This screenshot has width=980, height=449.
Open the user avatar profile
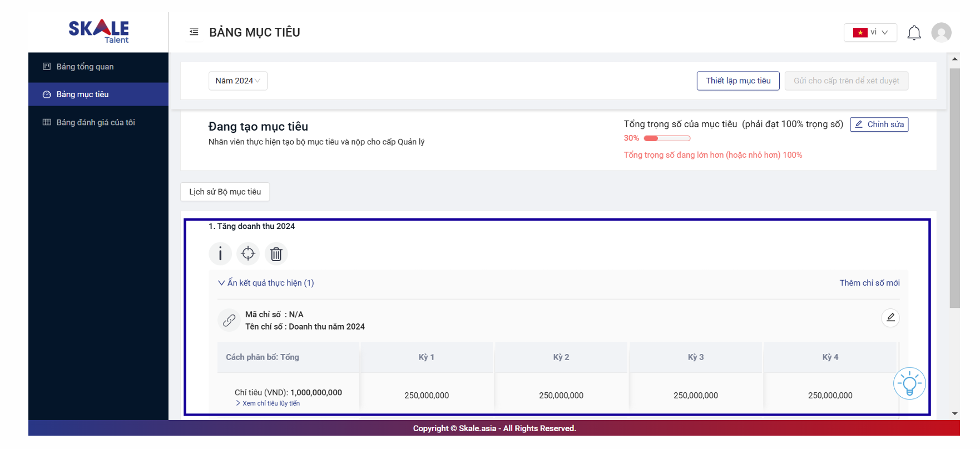pos(941,33)
